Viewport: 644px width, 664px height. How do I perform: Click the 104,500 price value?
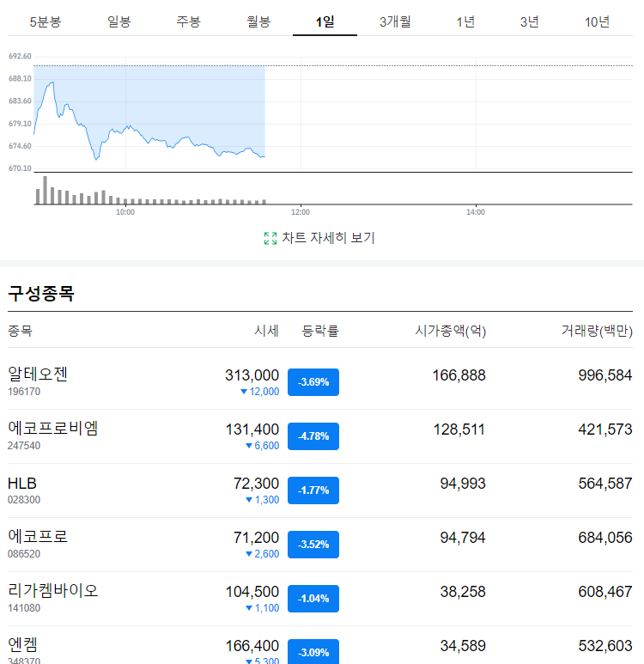coord(252,592)
